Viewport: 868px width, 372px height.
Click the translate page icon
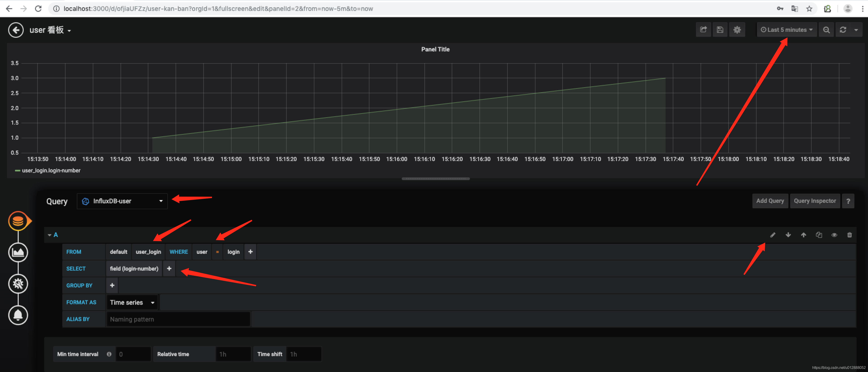point(795,9)
